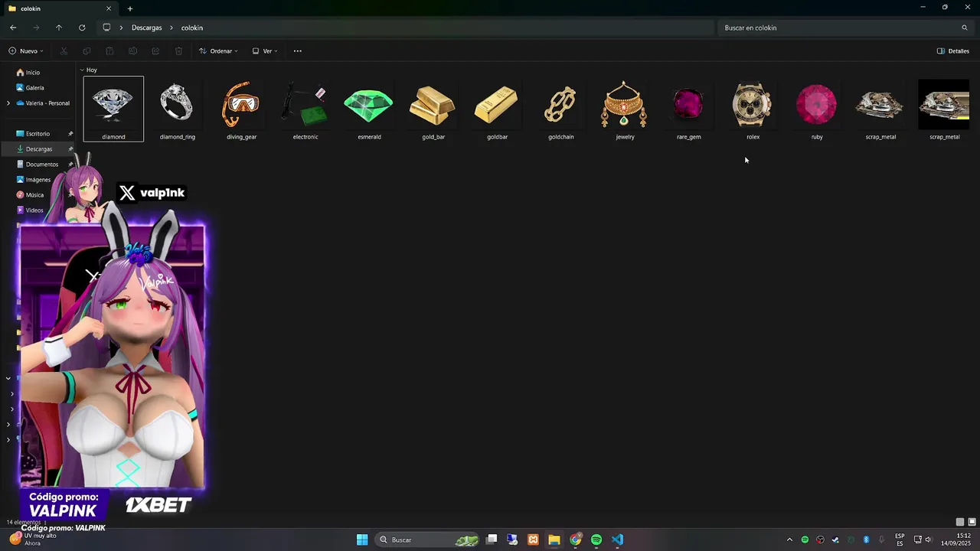Open the Ver view dropdown
This screenshot has height=551, width=980.
[265, 51]
